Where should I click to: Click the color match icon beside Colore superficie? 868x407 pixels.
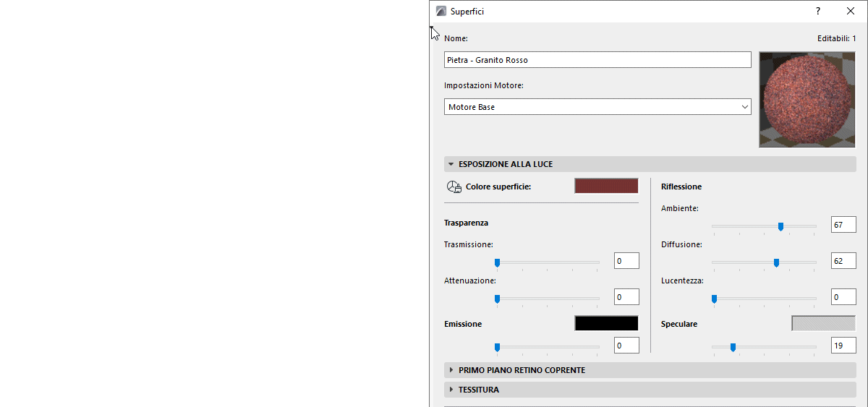454,187
